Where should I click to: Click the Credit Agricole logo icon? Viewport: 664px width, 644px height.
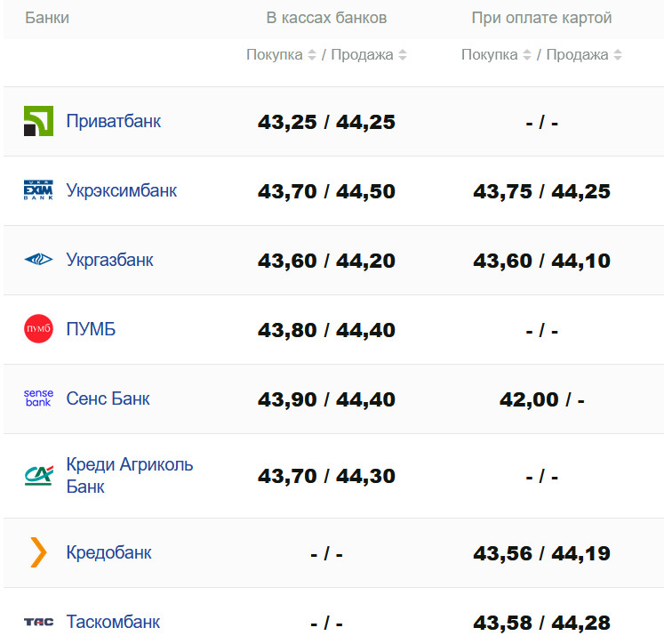pyautogui.click(x=38, y=476)
